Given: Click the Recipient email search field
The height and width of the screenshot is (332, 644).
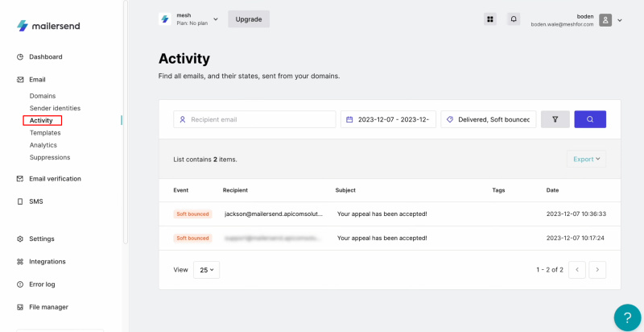Looking at the screenshot, I should coord(254,119).
